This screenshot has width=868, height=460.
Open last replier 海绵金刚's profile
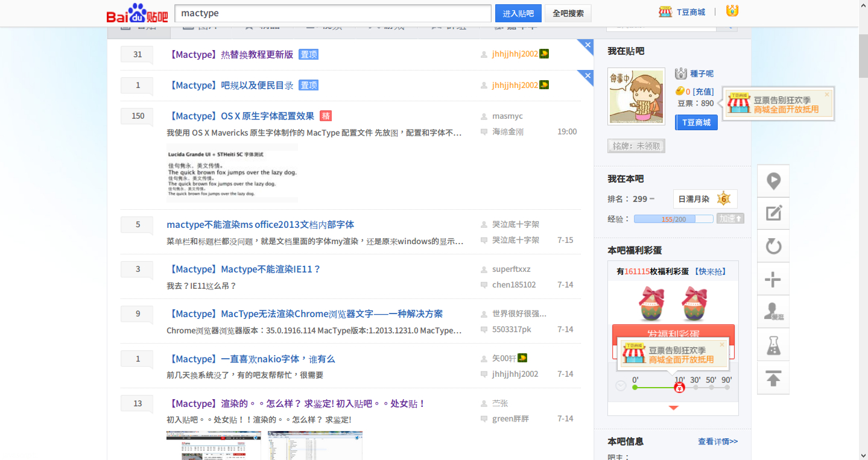pyautogui.click(x=508, y=131)
